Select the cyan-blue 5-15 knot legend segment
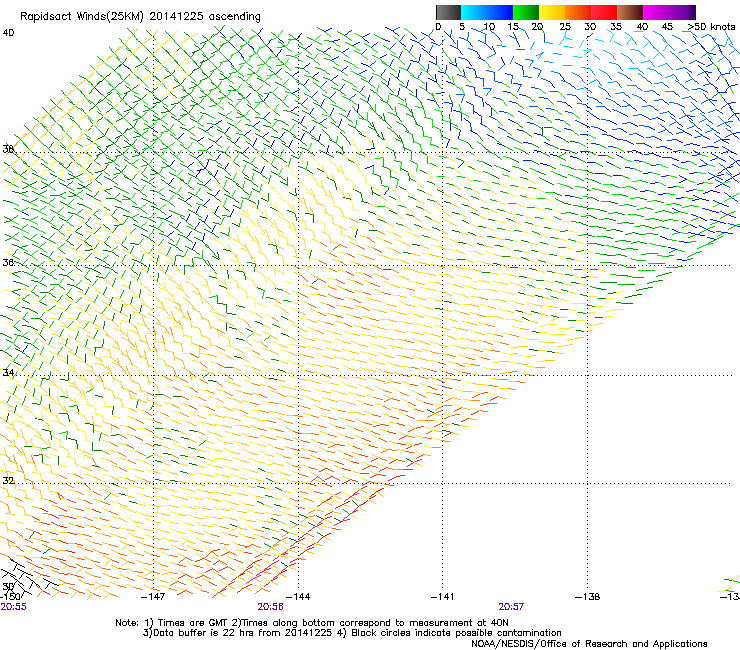This screenshot has width=740, height=650. [487, 12]
